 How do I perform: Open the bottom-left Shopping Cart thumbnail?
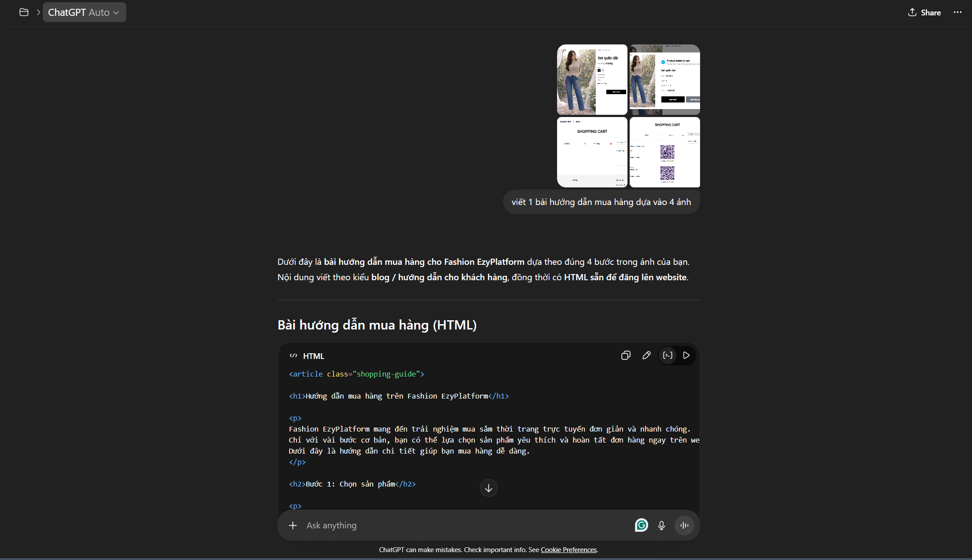point(592,152)
